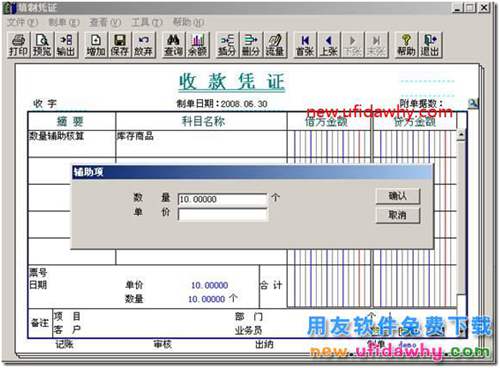
Task: Click the 部 门 field
Action: click(249, 316)
